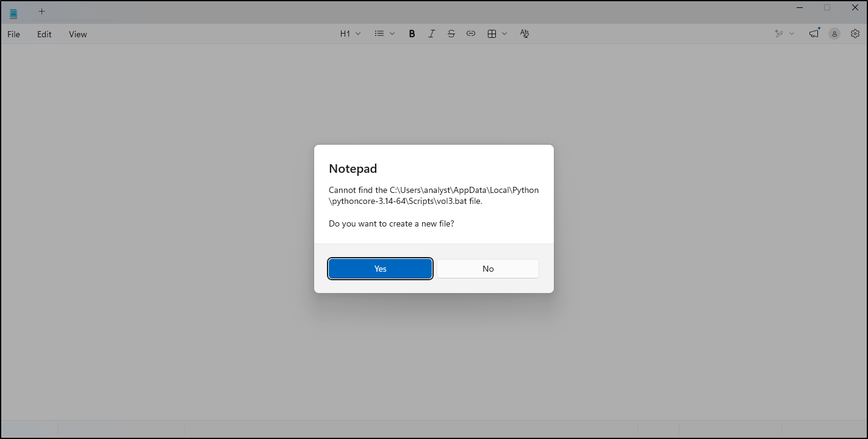868x439 pixels.
Task: Click the Notepad dialog title
Action: point(353,169)
